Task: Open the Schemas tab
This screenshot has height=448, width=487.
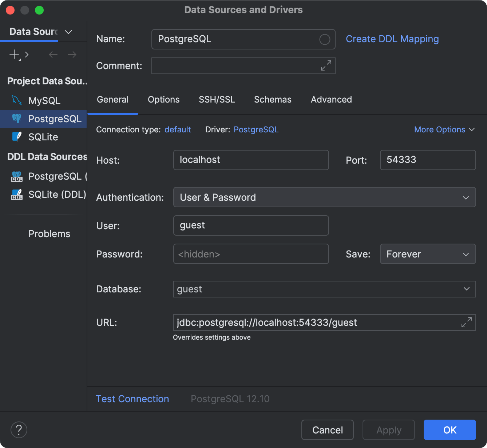Action: (273, 99)
